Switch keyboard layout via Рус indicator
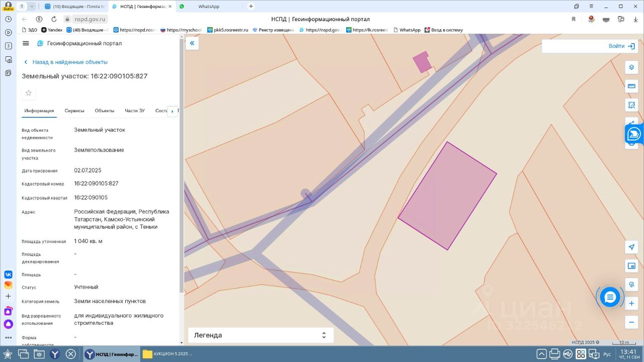The height and width of the screenshot is (362, 644). tap(607, 354)
